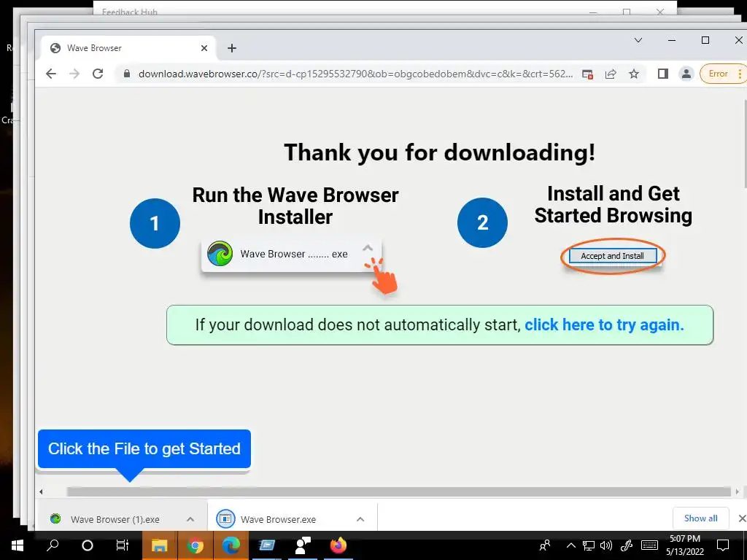Open a new tab with plus button
Viewport: 747px width, 560px height.
tap(231, 48)
